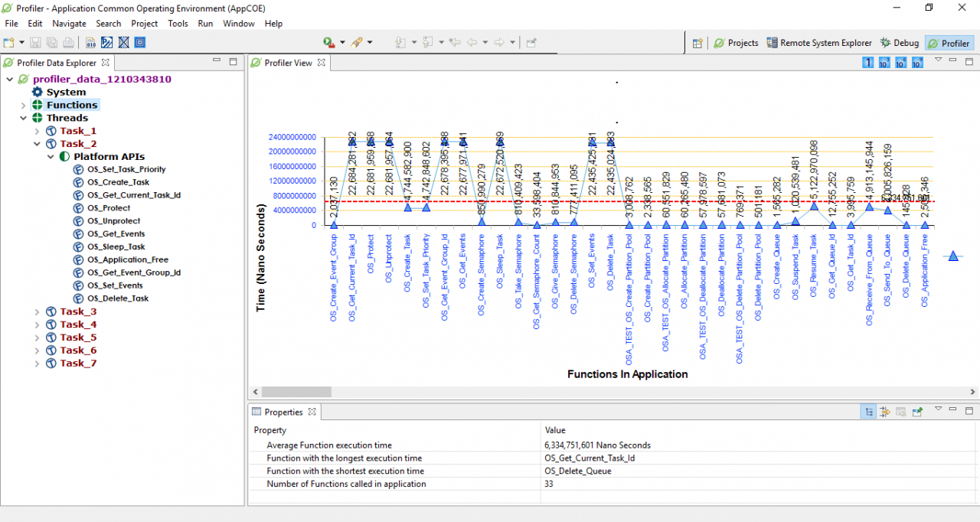Collapse the Platform APIs node under Task_2

[50, 156]
